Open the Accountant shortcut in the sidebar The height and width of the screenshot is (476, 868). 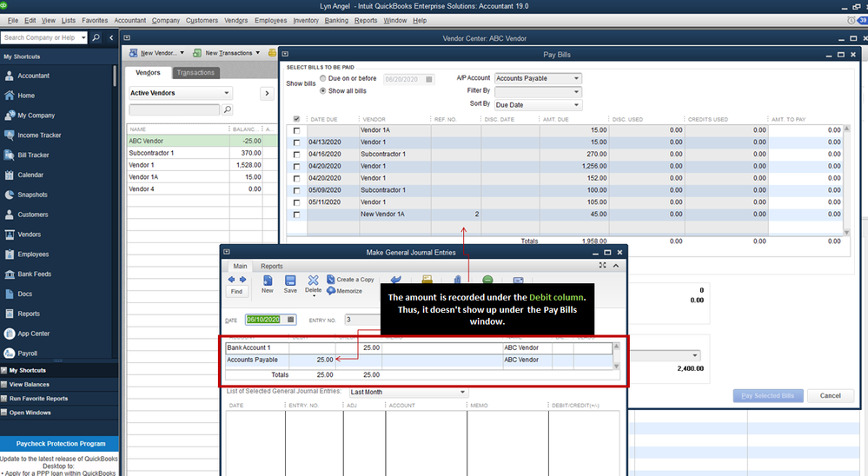33,76
